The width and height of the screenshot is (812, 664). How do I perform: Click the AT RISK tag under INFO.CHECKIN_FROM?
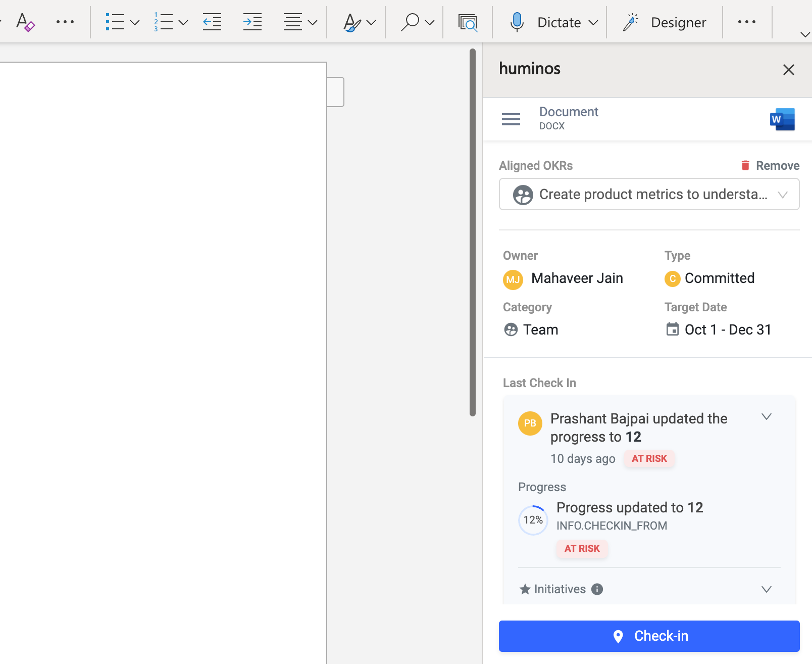click(582, 548)
